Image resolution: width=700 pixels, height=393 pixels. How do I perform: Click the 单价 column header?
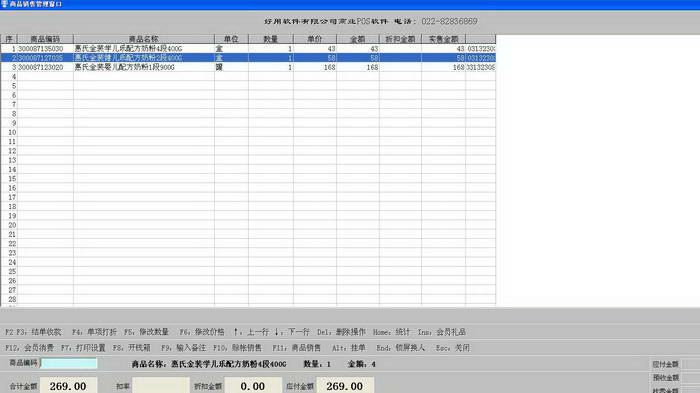[x=315, y=39]
